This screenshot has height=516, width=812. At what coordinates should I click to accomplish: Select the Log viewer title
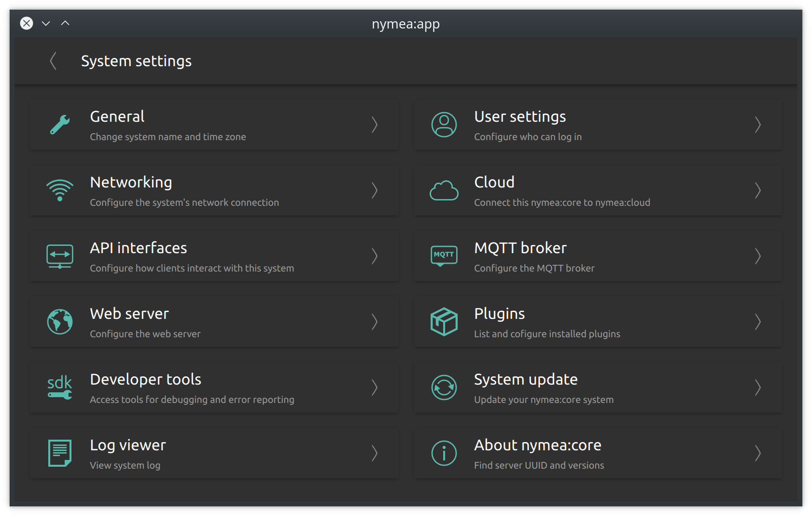[x=128, y=446]
